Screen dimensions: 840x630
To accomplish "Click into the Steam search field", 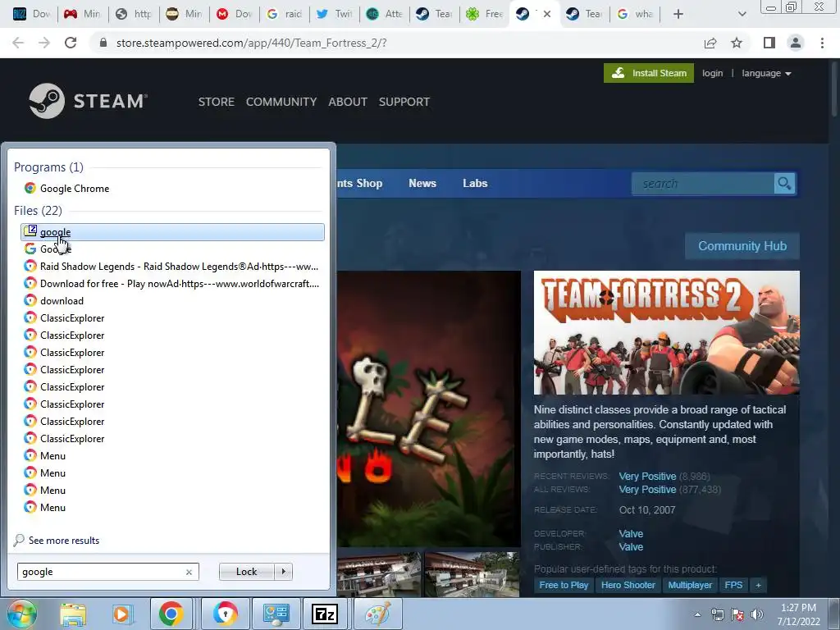I will (x=703, y=184).
